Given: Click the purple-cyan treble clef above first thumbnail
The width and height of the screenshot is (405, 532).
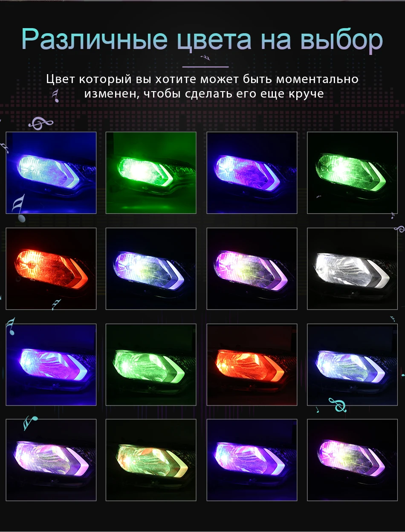Looking at the screenshot, I should [x=41, y=124].
